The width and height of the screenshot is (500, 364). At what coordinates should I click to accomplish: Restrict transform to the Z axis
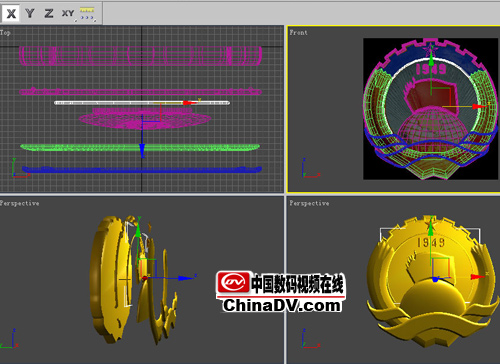pos(49,14)
